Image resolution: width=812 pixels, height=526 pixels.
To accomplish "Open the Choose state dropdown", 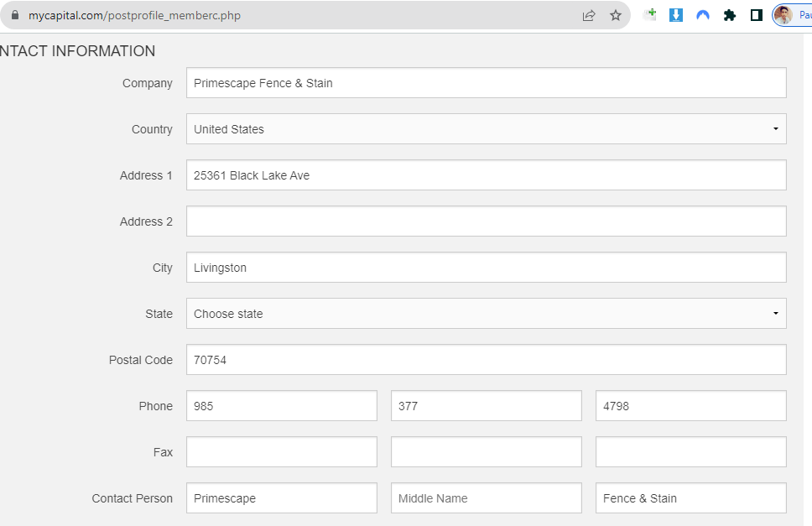I will pos(486,314).
